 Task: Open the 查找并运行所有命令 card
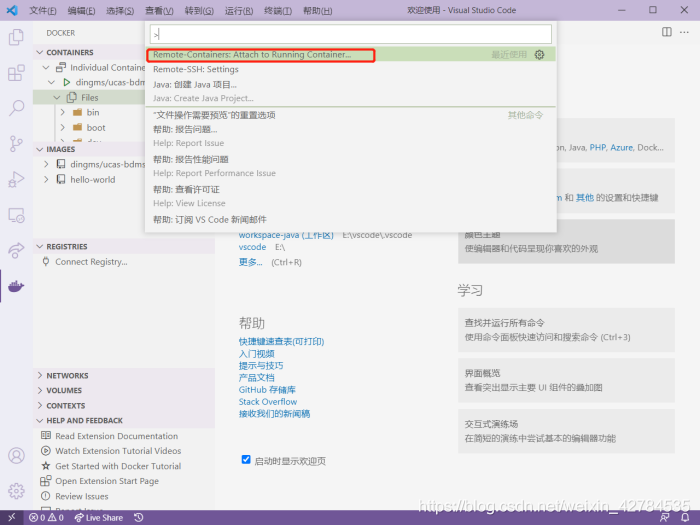pyautogui.click(x=566, y=330)
